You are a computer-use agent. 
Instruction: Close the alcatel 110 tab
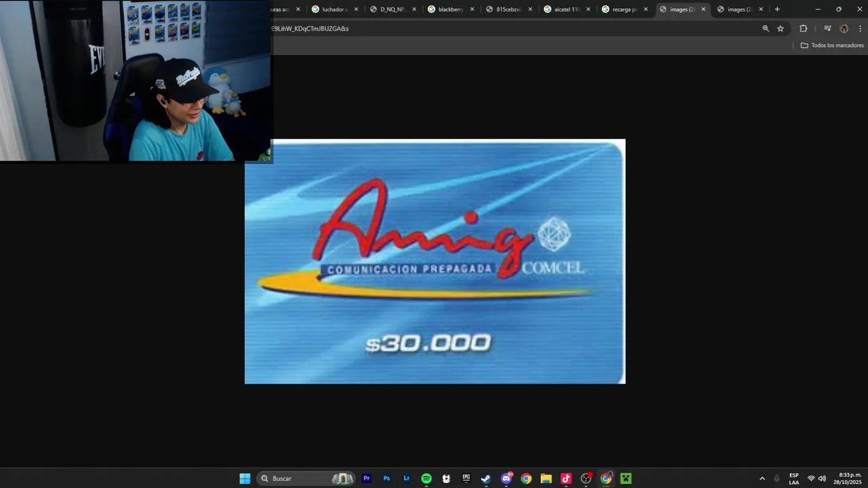pyautogui.click(x=588, y=9)
